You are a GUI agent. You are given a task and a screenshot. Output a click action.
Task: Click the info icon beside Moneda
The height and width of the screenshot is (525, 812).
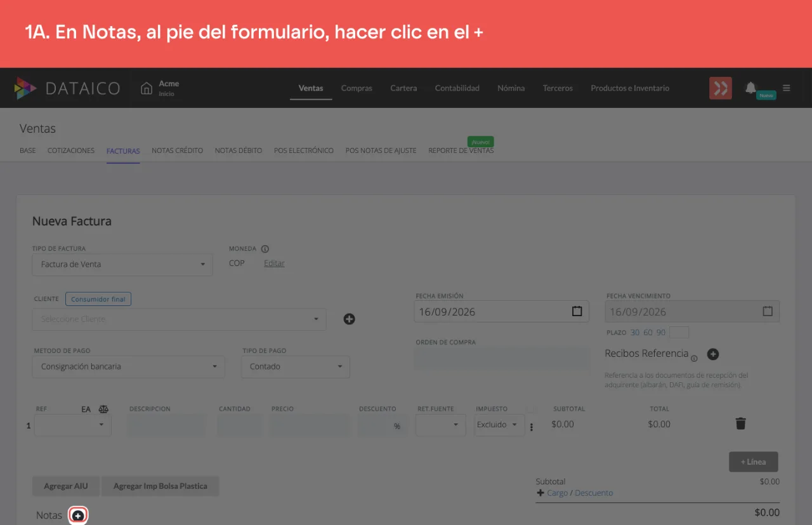coord(265,249)
